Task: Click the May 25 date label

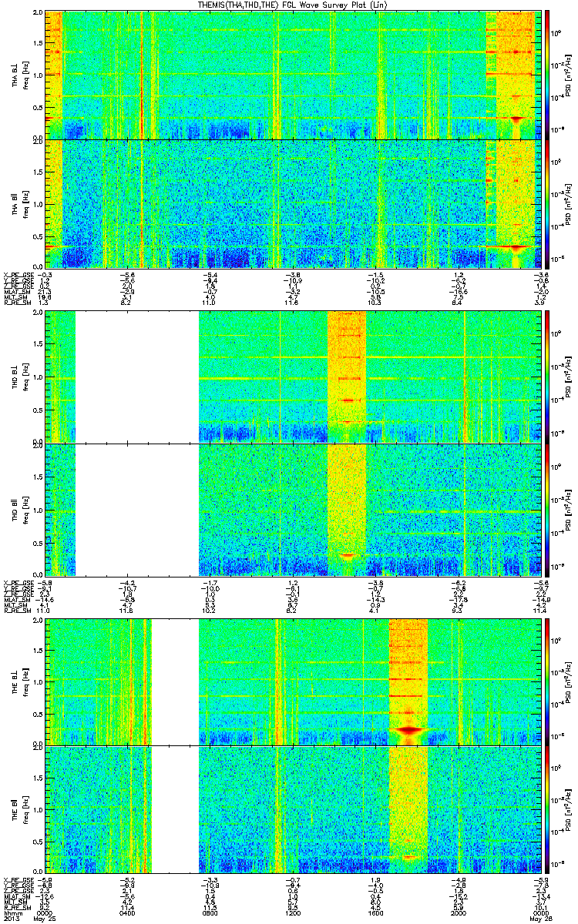Action: click(45, 919)
